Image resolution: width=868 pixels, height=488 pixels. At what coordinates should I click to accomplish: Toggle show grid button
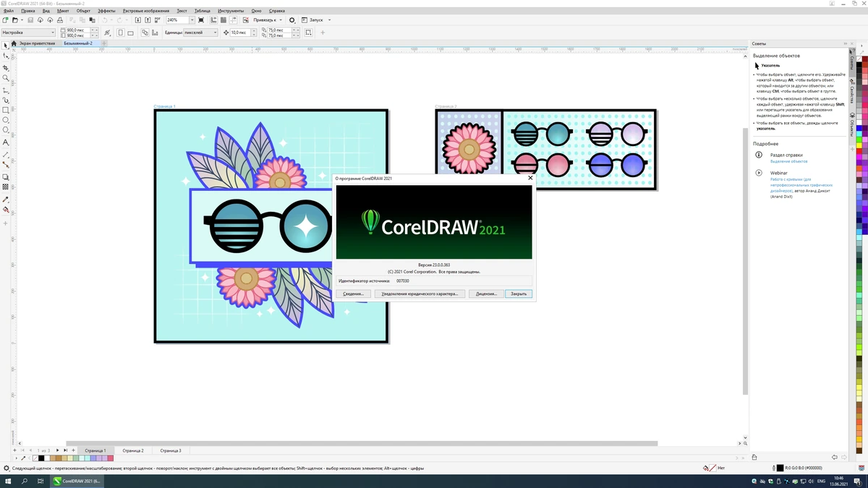[x=223, y=20]
